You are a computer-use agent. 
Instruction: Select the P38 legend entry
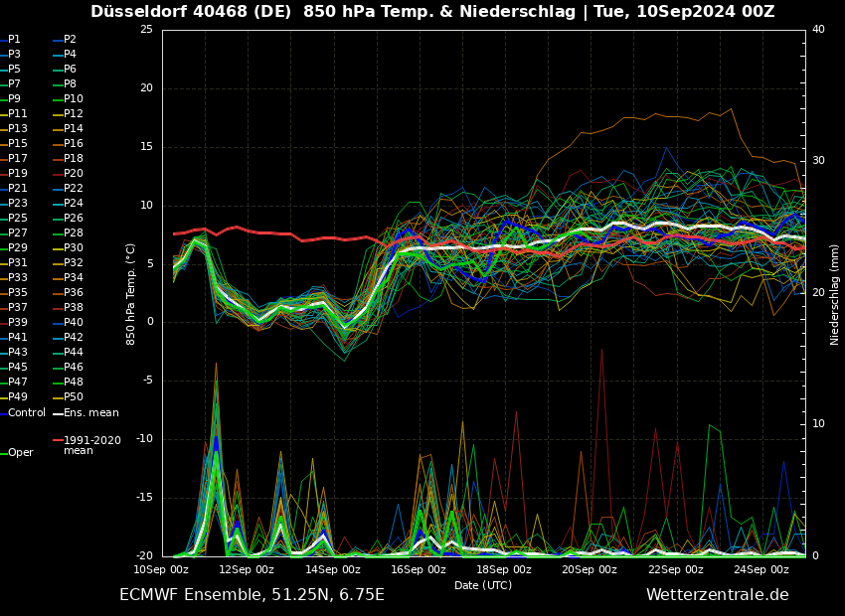(x=74, y=308)
